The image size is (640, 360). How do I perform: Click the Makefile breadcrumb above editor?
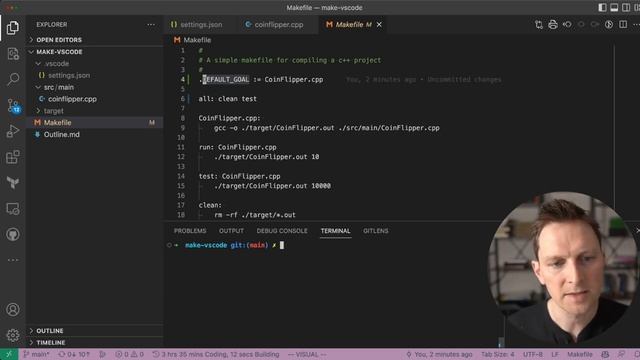[193, 40]
